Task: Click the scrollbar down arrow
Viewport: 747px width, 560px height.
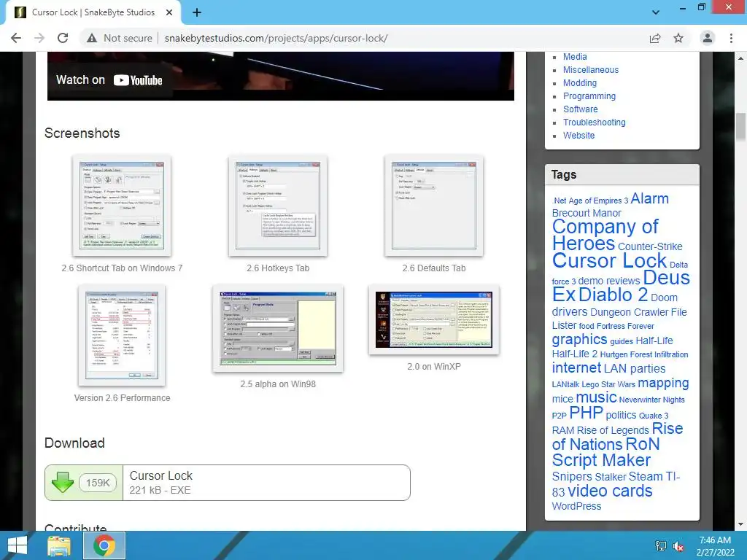Action: coord(741,524)
